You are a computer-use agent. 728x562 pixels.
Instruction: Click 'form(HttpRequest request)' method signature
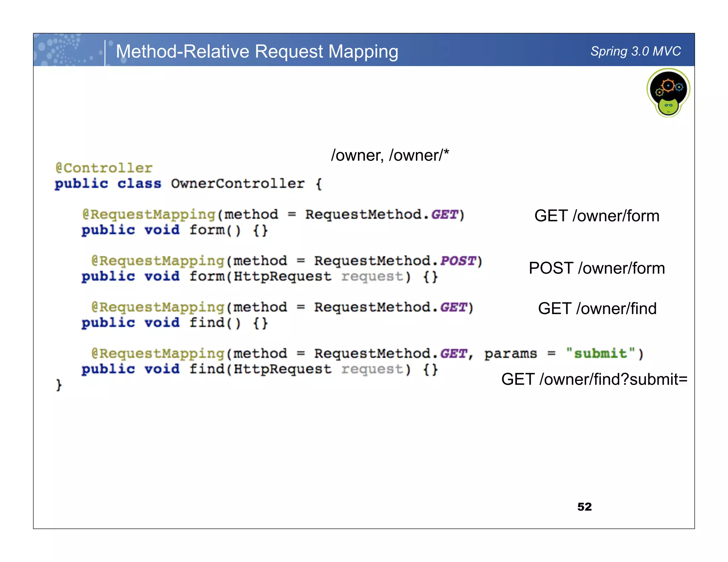[300, 277]
